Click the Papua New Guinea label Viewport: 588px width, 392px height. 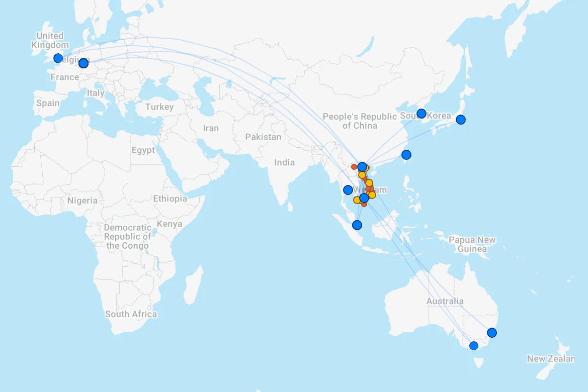coord(472,244)
